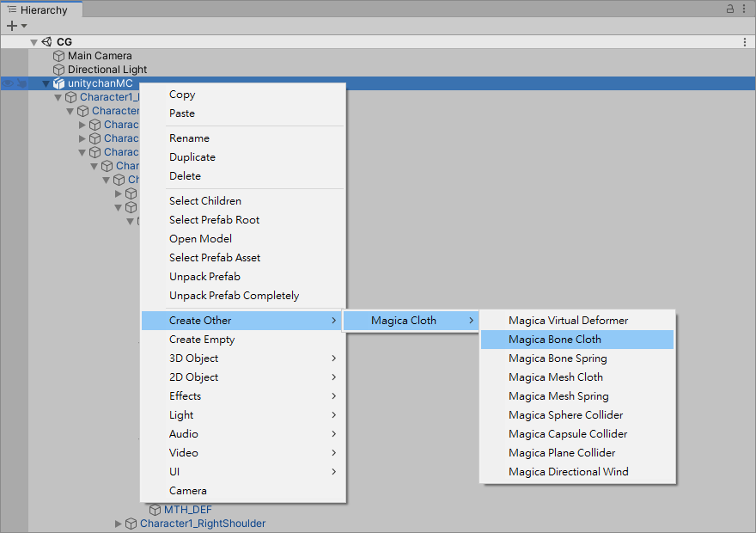Toggle picking hand icon for unitychanMC
The image size is (756, 533).
[x=21, y=83]
